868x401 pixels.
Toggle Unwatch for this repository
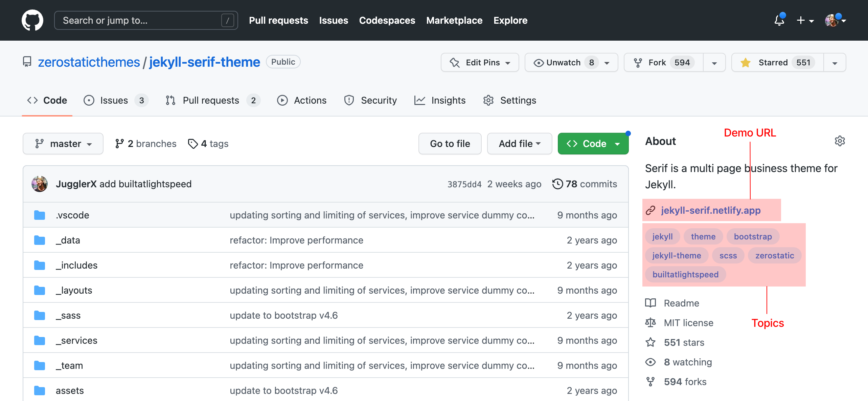pyautogui.click(x=571, y=62)
